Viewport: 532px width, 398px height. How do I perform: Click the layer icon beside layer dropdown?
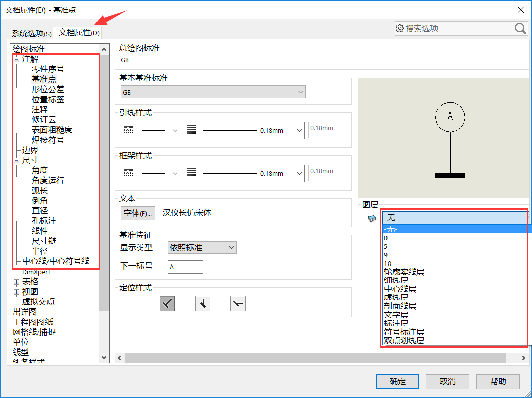(372, 218)
